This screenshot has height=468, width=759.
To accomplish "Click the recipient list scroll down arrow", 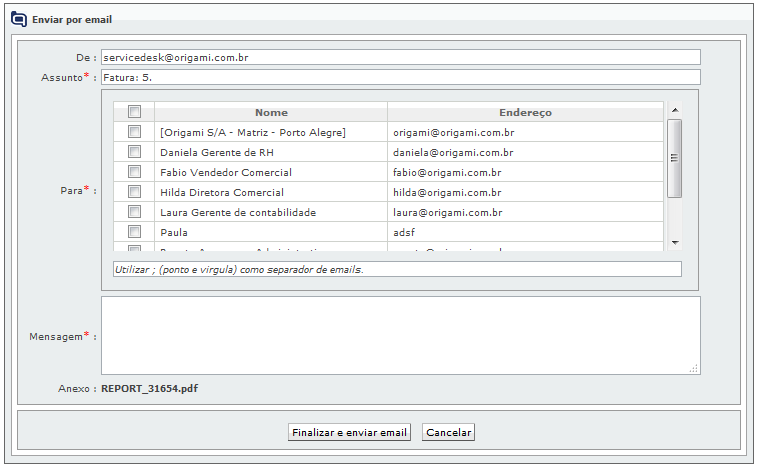I will tap(674, 243).
